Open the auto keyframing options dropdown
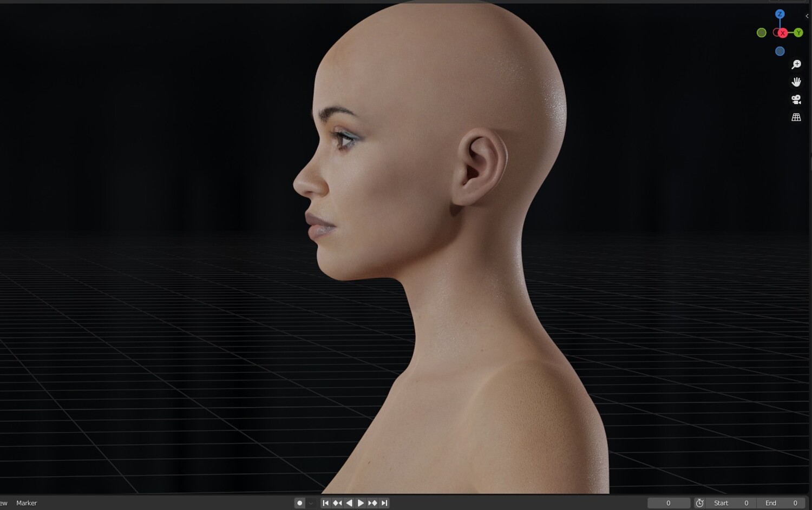812x510 pixels. (311, 503)
